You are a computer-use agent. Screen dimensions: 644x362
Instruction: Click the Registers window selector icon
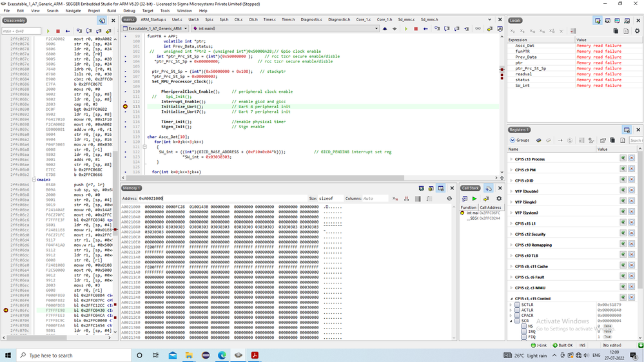[627, 129]
